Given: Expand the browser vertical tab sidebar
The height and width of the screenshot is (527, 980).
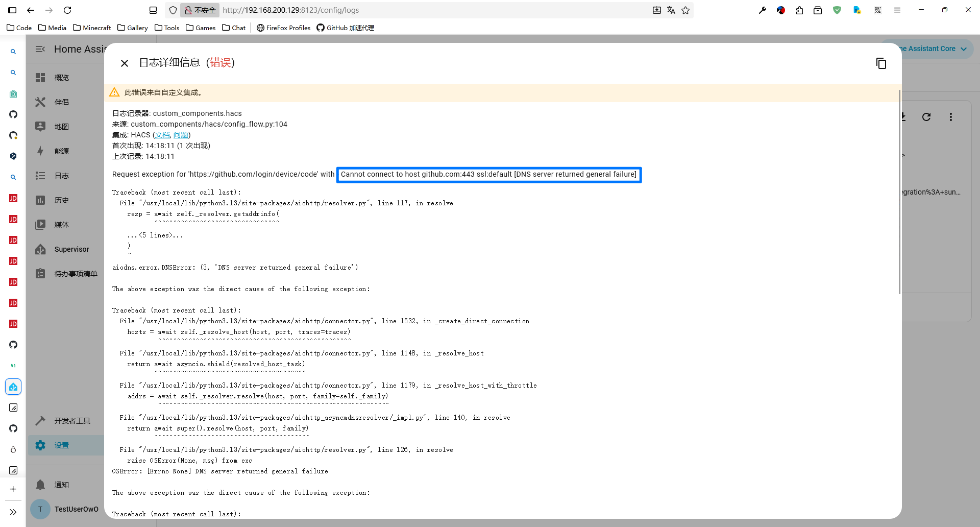Looking at the screenshot, I should pos(13,512).
